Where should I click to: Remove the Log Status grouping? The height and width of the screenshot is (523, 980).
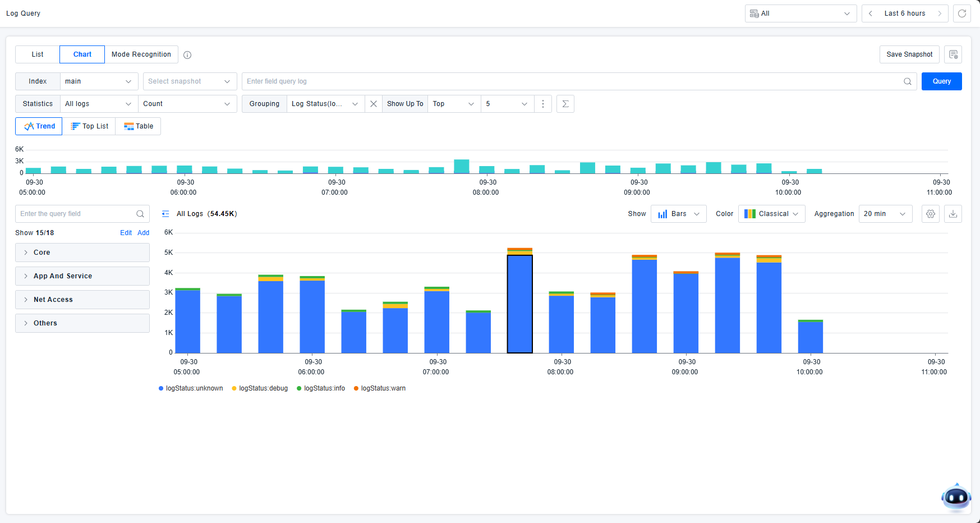point(374,104)
